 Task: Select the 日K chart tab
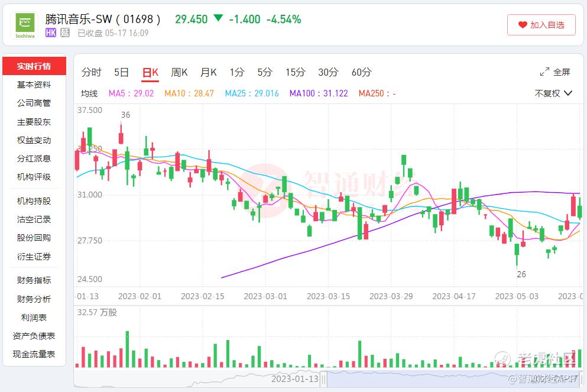coord(151,72)
